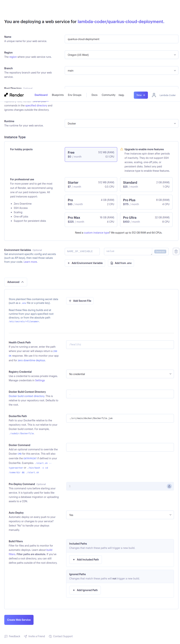
Task: Pick the Pro Ultra $450 instance type
Action: point(146,219)
